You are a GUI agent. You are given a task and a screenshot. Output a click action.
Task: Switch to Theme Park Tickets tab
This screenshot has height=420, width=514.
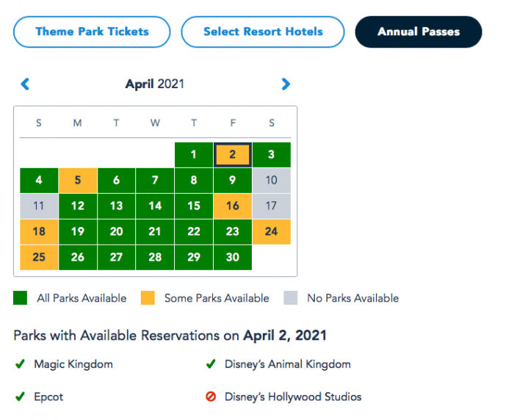[x=92, y=32]
